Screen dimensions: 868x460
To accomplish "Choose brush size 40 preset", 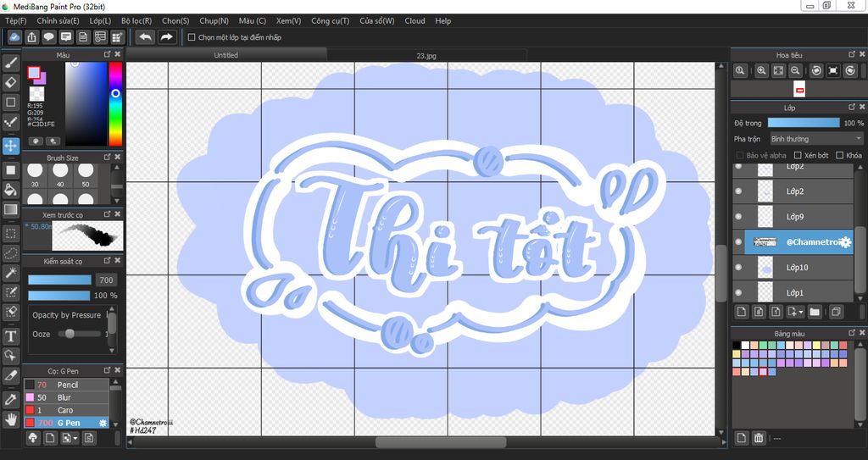I will tap(60, 175).
